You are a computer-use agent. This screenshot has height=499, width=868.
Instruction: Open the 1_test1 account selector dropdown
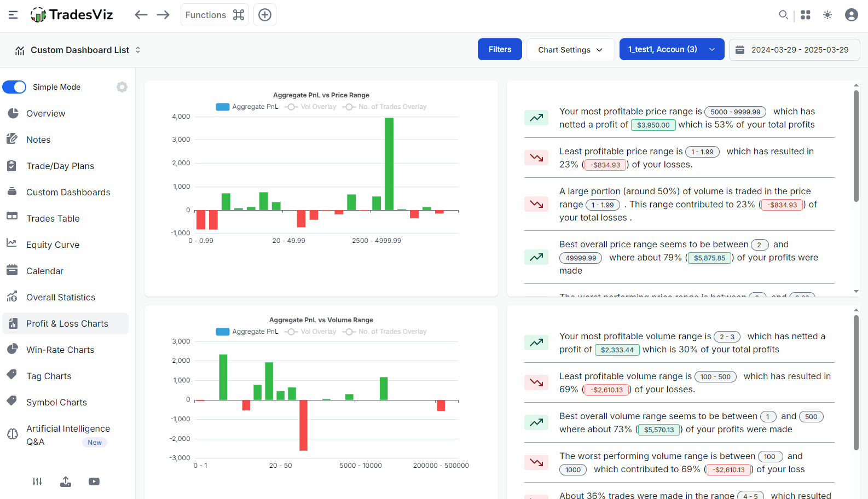[x=672, y=50]
